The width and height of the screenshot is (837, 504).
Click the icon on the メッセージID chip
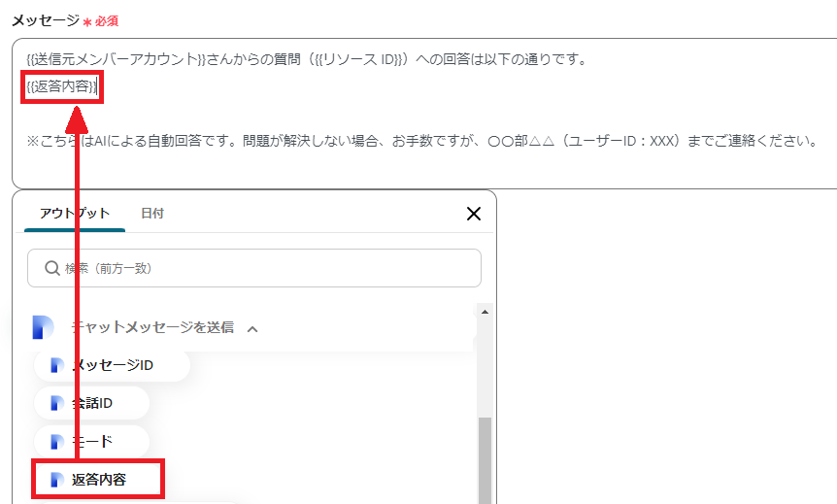(56, 365)
